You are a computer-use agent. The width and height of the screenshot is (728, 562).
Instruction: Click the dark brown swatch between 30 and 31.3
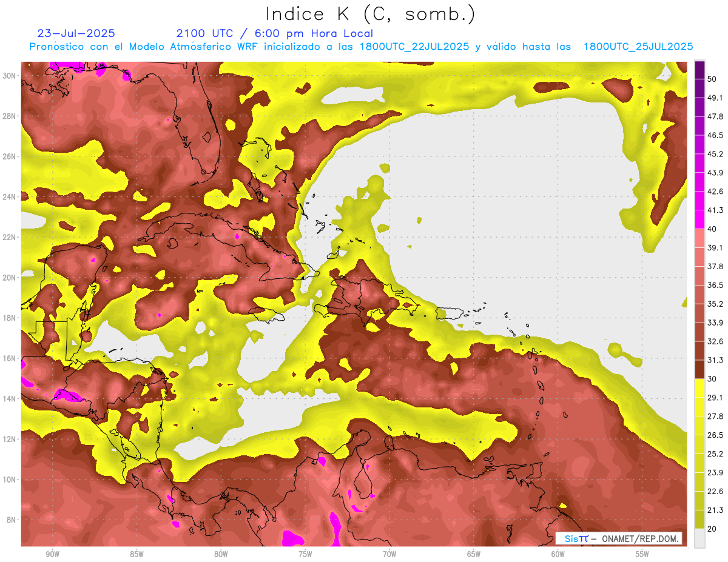[x=699, y=369]
